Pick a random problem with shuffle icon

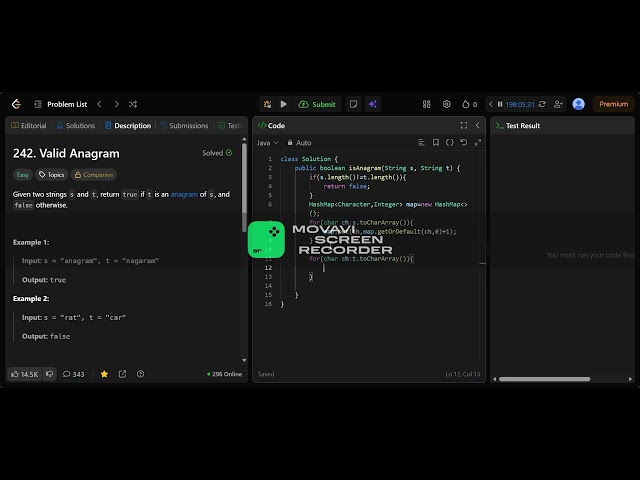tap(133, 104)
